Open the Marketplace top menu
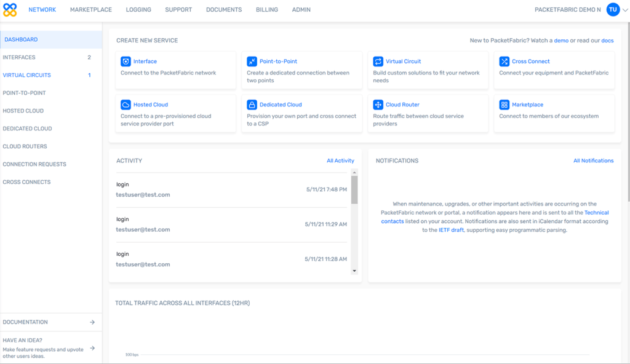This screenshot has width=630, height=364. click(x=91, y=10)
